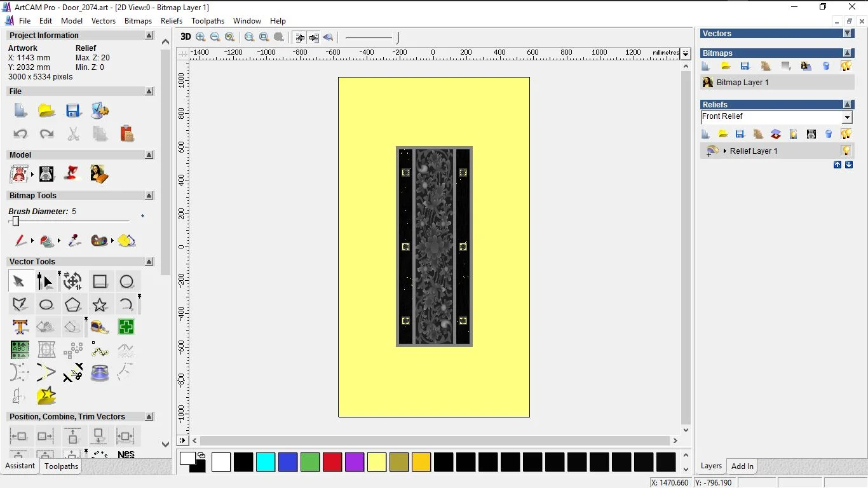868x488 pixels.
Task: Switch to the Toolpaths tab
Action: 61,466
